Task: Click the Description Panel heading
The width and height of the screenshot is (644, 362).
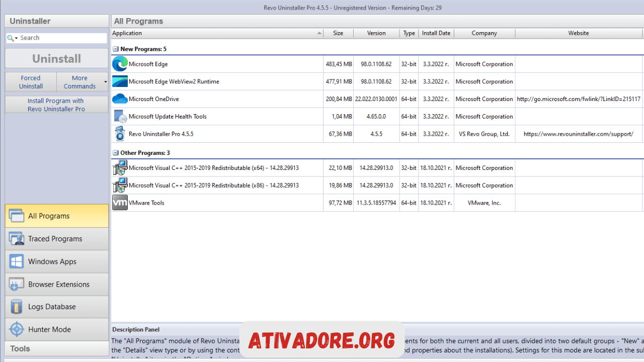Action: [x=136, y=329]
